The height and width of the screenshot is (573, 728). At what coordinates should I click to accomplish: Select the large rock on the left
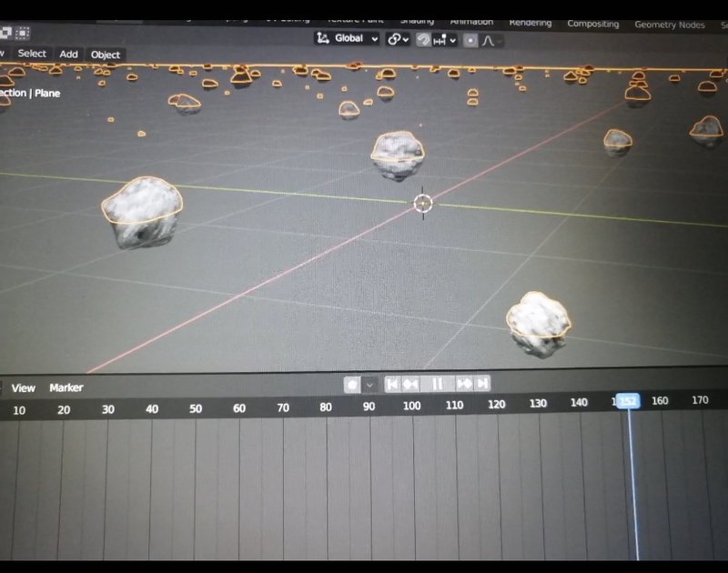point(144,211)
